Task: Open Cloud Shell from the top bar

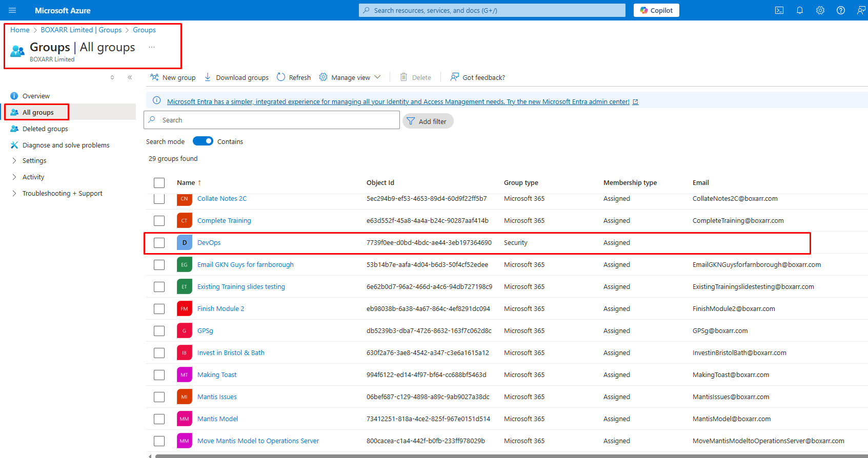Action: (x=779, y=10)
